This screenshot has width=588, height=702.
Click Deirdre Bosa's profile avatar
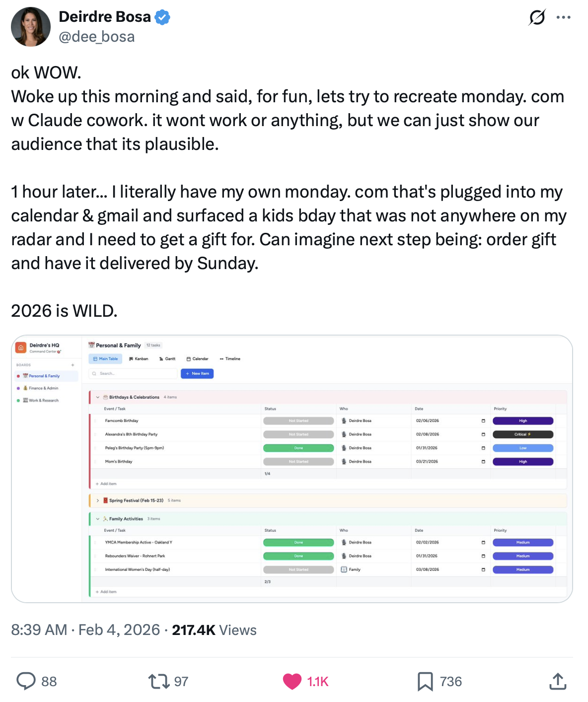[31, 27]
